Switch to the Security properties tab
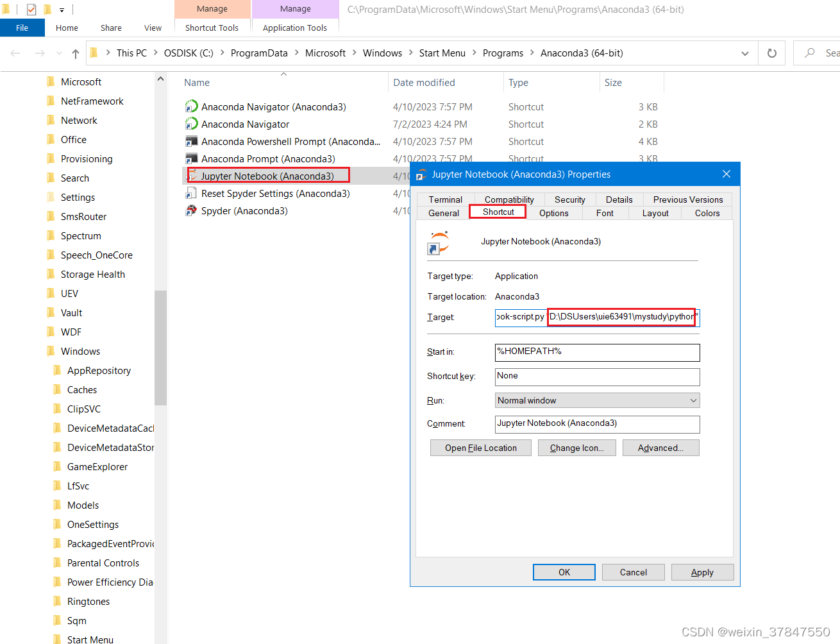 [x=570, y=199]
